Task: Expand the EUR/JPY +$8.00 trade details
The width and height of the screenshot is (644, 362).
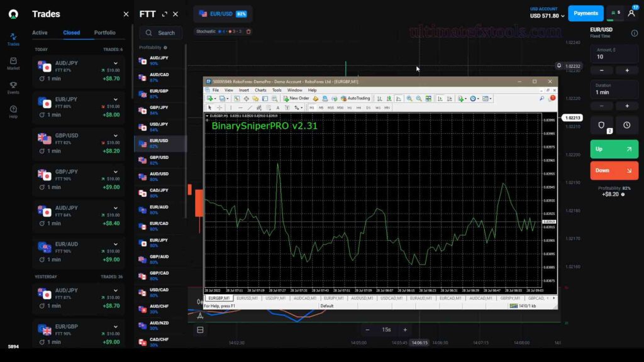Action: 116,99
